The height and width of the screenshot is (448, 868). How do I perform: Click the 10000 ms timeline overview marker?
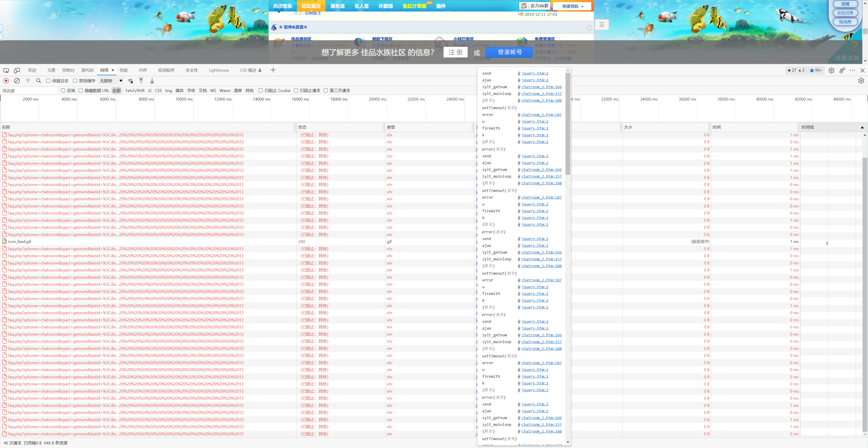(184, 99)
